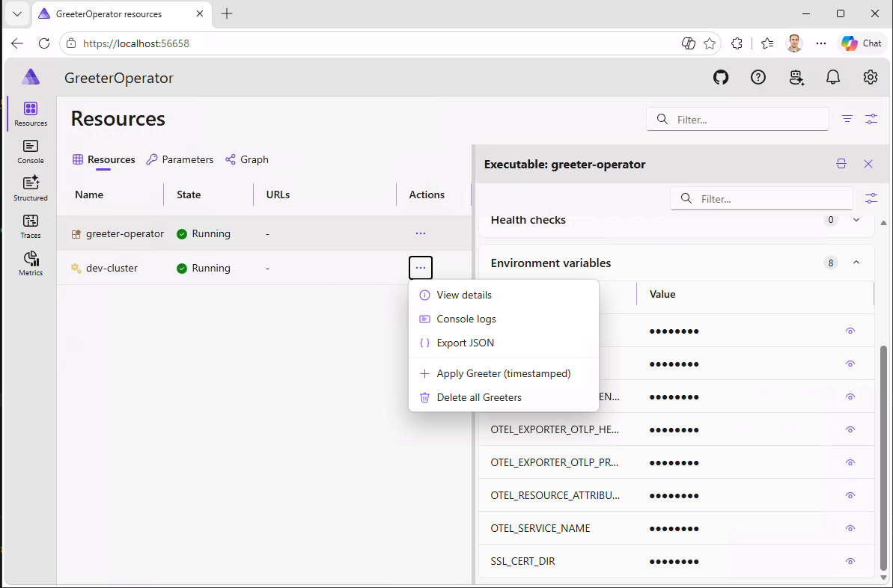Select the Resources tab above the table

pos(103,159)
